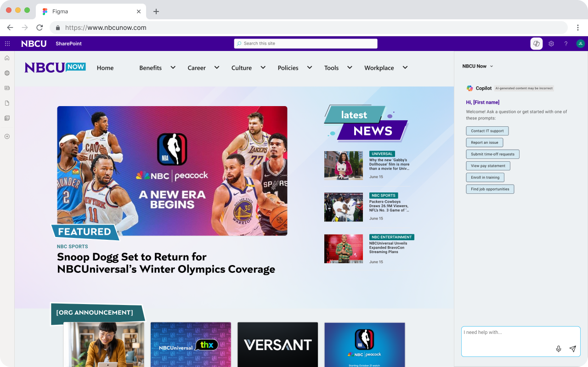Click the I need help with input box
Viewport: 588px width, 367px height.
(521, 341)
